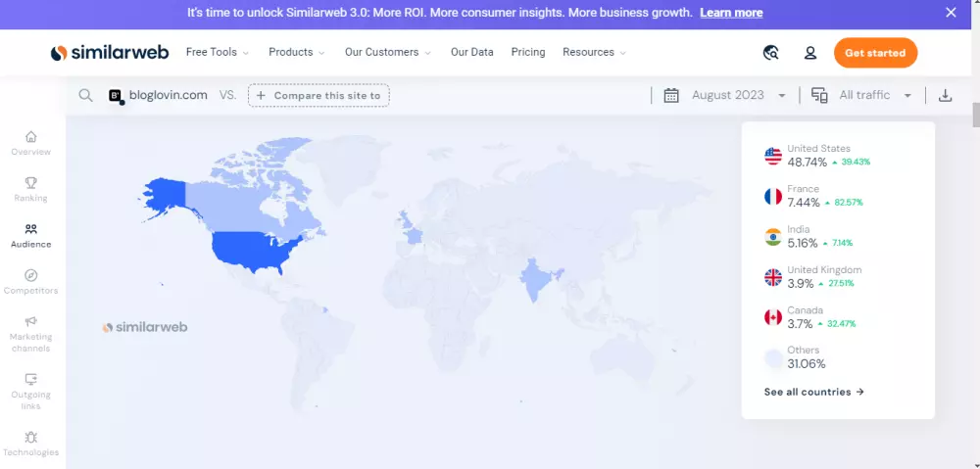Click the 39.43% change indicator

pyautogui.click(x=851, y=163)
